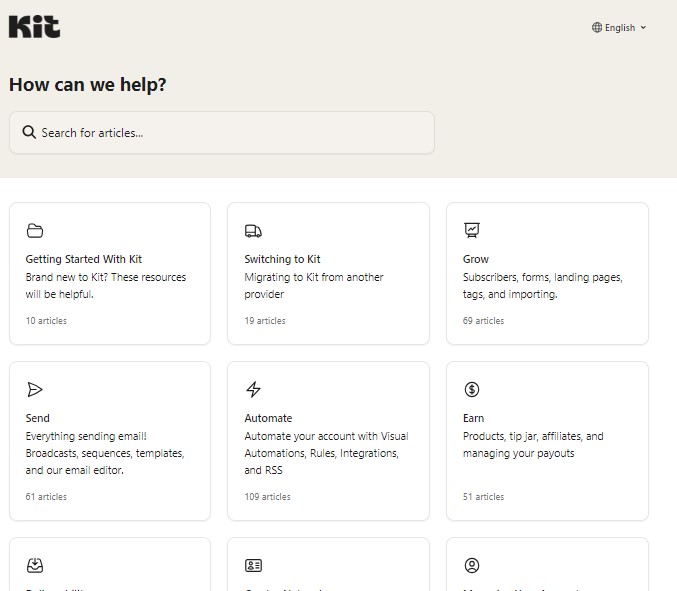The width and height of the screenshot is (677, 591).
Task: Click the '51 articles' count text
Action: [x=484, y=496]
